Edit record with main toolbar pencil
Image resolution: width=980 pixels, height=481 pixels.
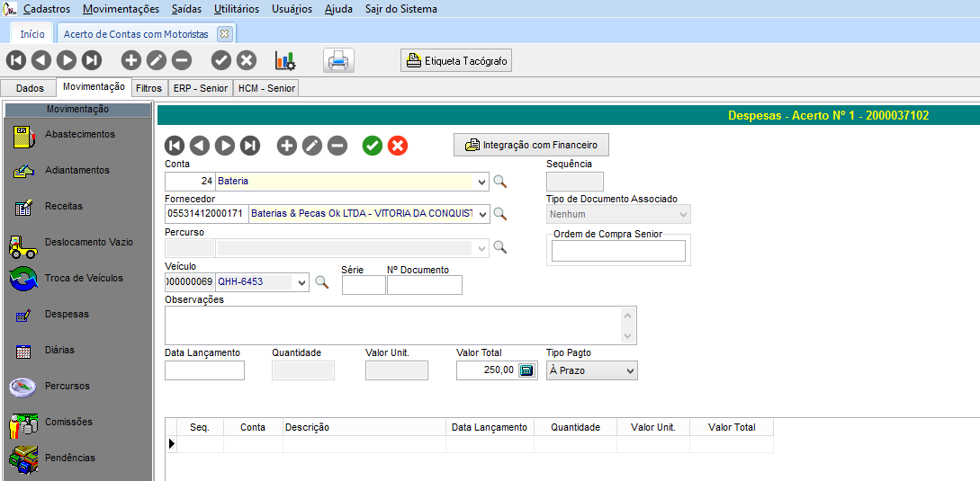[157, 60]
